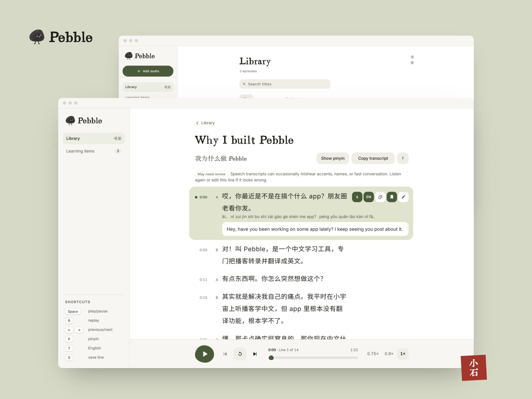Set playback speed to 1×

pos(403,354)
